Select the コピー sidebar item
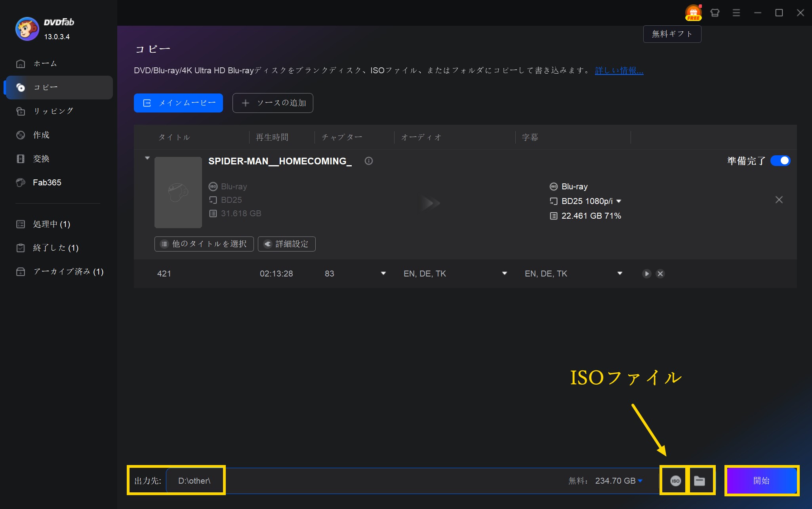The height and width of the screenshot is (509, 812). (59, 88)
